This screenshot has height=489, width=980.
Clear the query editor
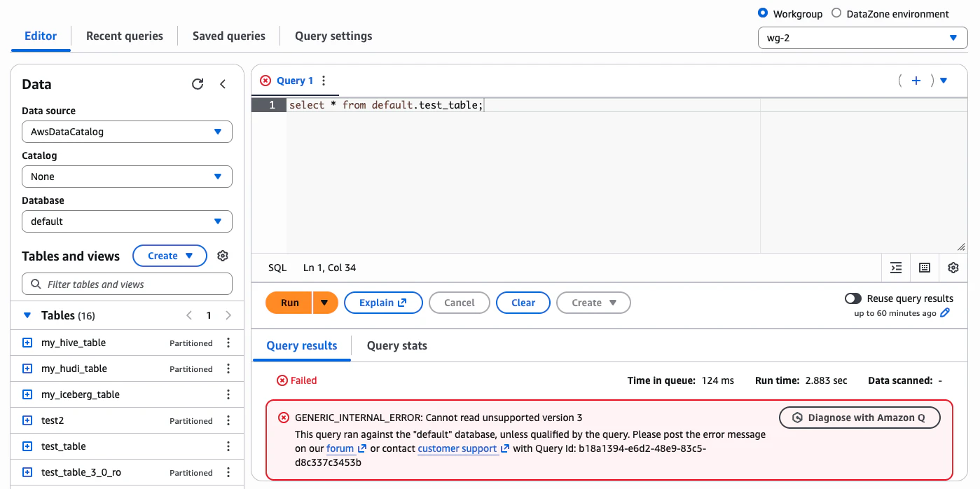click(523, 303)
